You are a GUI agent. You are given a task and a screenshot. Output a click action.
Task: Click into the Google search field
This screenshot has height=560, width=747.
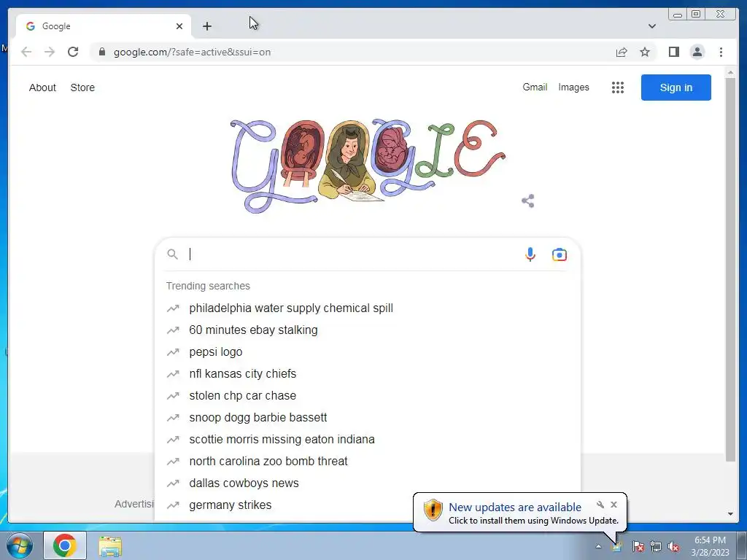[x=352, y=254]
